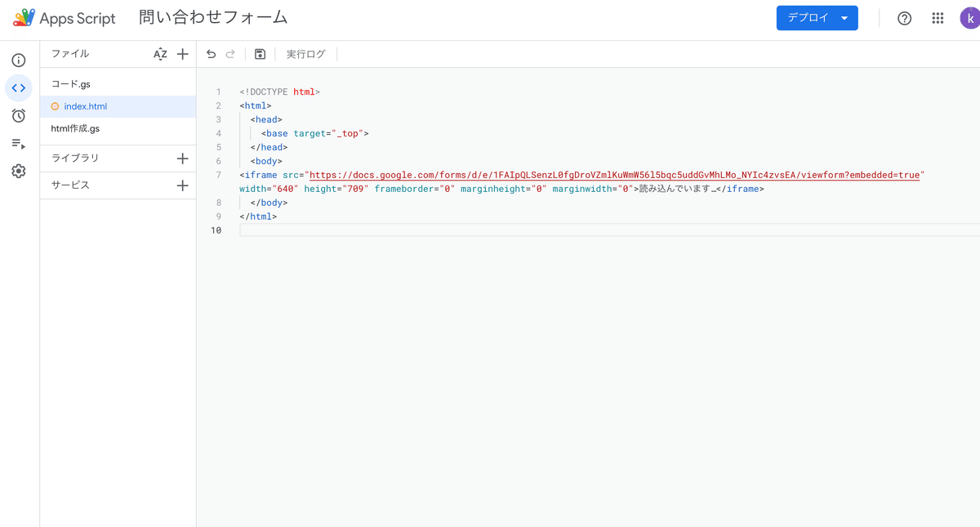Click the 読み込んでいます… text in code
This screenshot has height=527, width=980.
click(x=677, y=189)
